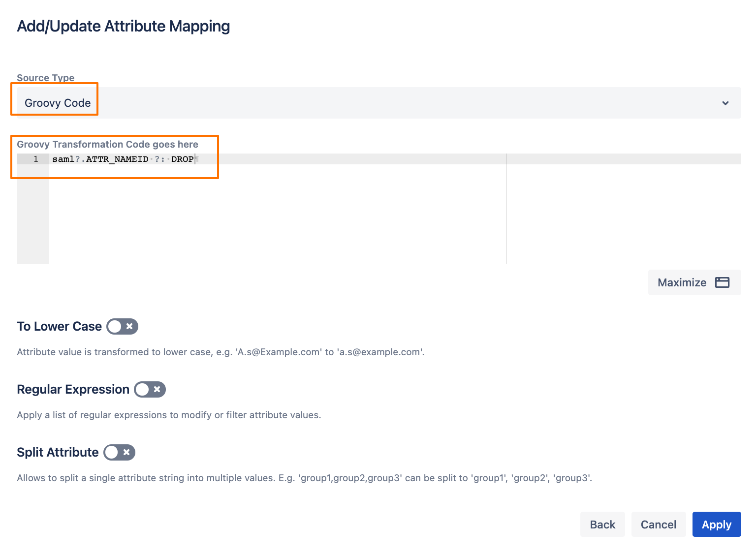Select line number 1 in editor gutter
756x556 pixels.
(x=35, y=159)
